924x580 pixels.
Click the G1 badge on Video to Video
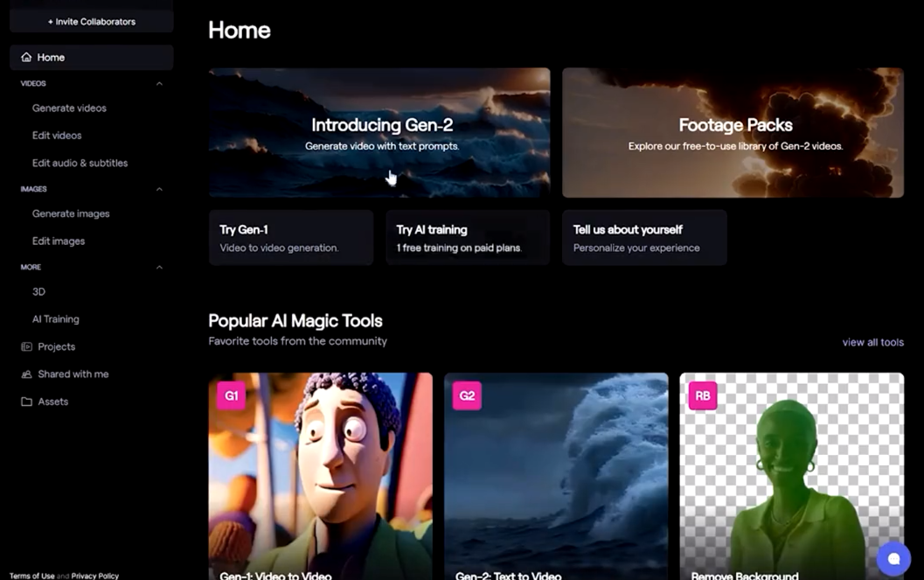point(231,395)
